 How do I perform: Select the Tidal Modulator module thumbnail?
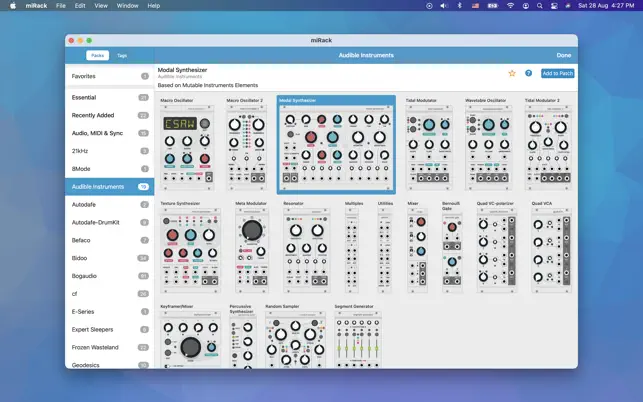pos(429,148)
